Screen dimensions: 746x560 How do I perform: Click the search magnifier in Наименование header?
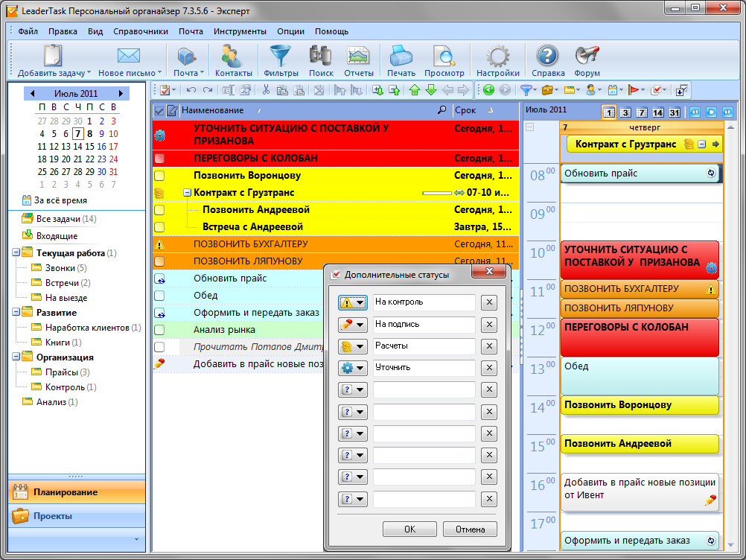tap(441, 110)
